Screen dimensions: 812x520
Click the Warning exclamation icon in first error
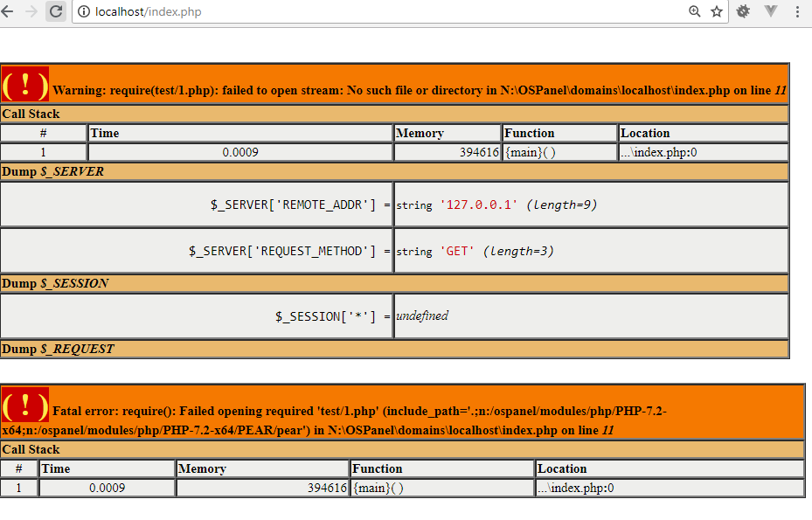pyautogui.click(x=24, y=84)
